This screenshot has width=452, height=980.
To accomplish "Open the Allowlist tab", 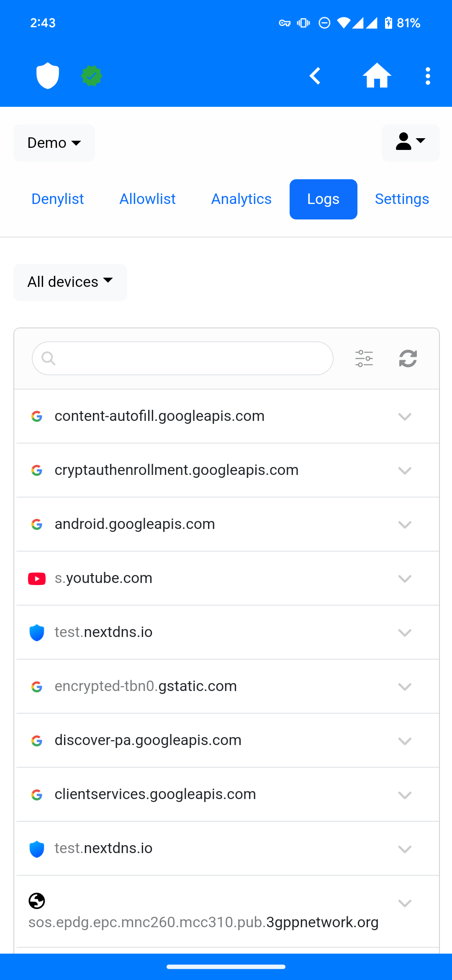I will point(147,199).
